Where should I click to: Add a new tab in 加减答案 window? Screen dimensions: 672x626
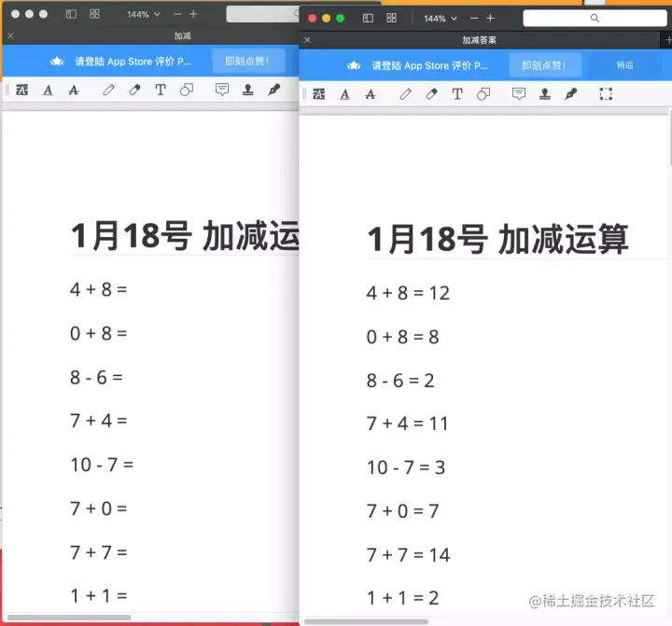(x=667, y=40)
